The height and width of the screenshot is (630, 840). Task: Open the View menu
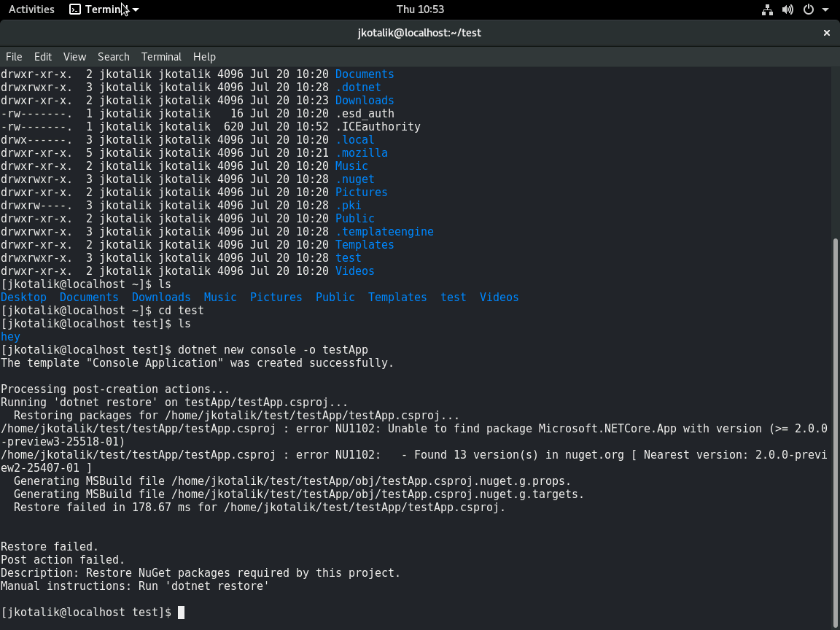point(74,56)
